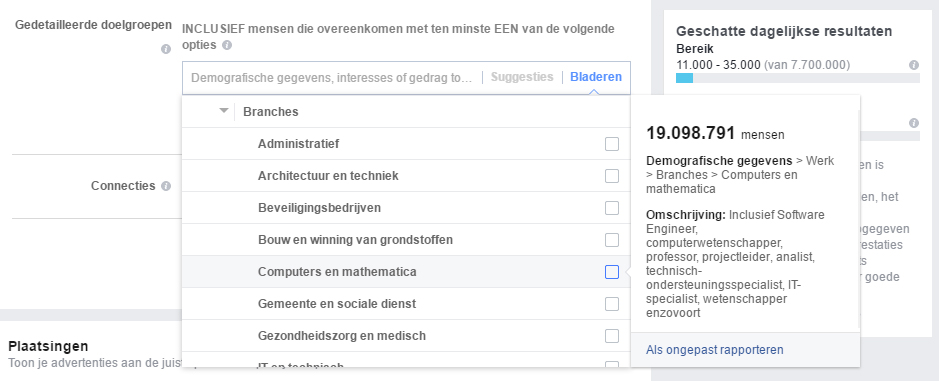Open the Suggesties tab
Screen dimensions: 939x381
point(522,77)
